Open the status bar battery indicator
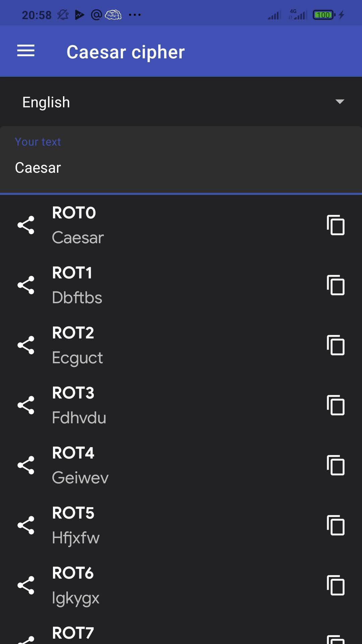The width and height of the screenshot is (362, 644). [x=323, y=15]
